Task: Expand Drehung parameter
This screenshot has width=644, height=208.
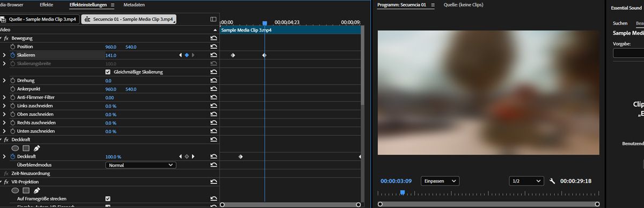Action: [4, 80]
